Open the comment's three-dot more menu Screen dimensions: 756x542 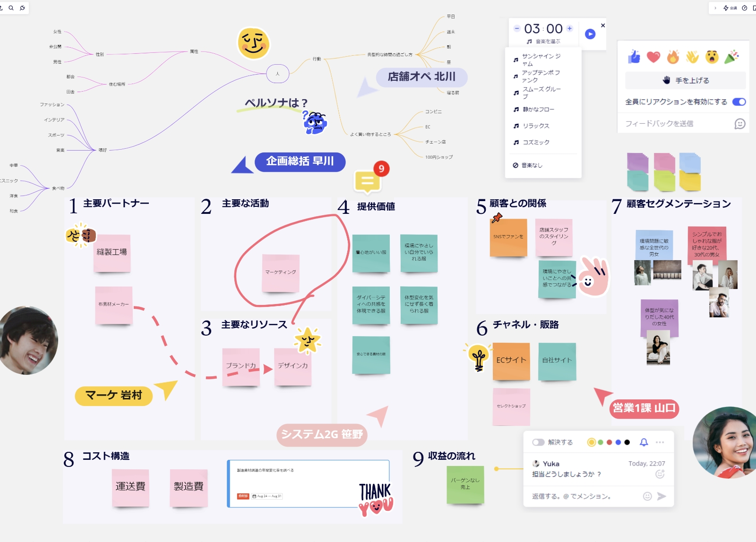tap(660, 442)
